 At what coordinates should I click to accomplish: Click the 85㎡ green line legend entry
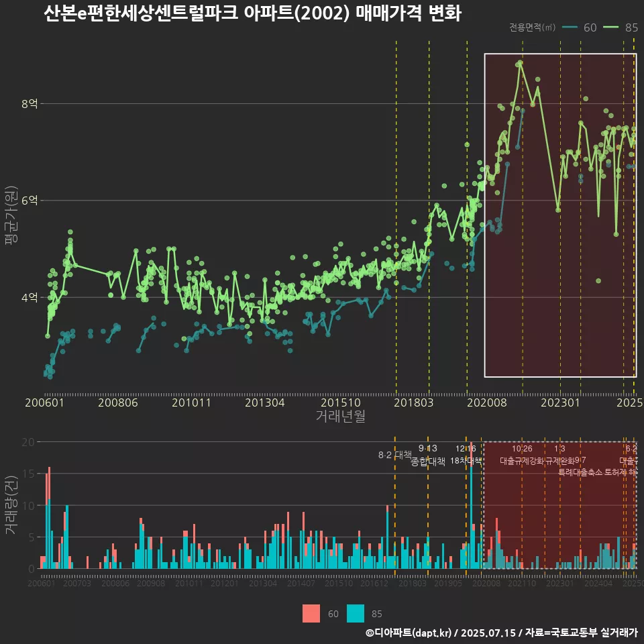[620, 28]
